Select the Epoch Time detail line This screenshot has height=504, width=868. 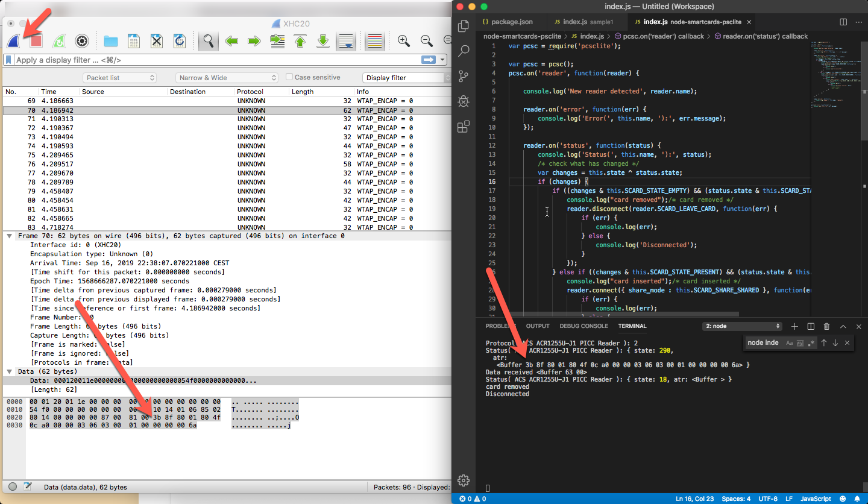tap(110, 281)
